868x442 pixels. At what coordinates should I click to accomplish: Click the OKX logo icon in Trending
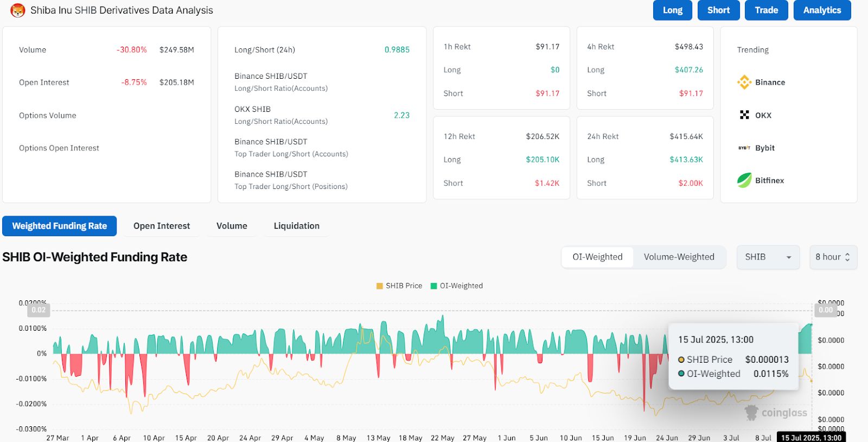(x=744, y=115)
